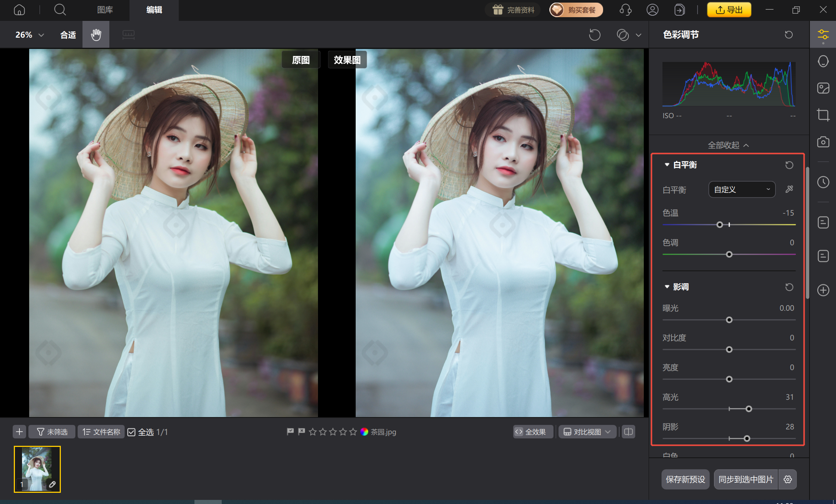
Task: Toggle the split compare view icon
Action: (x=628, y=432)
